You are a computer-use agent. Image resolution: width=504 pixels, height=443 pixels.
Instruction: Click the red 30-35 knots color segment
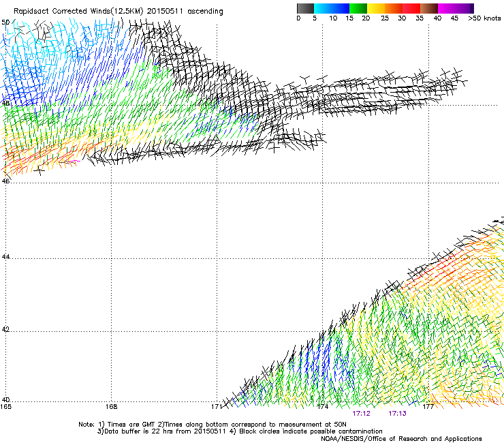pos(411,8)
